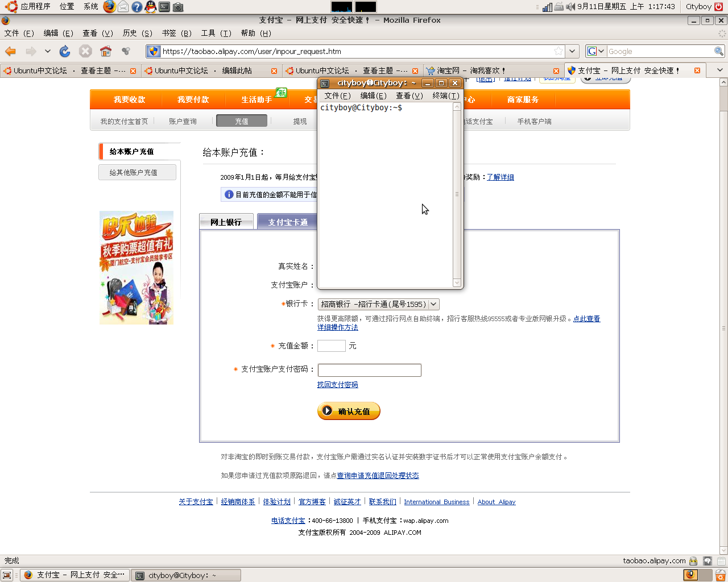Image resolution: width=728 pixels, height=582 pixels.
Task: Open the screenshot camera icon in top panel
Action: (x=178, y=7)
